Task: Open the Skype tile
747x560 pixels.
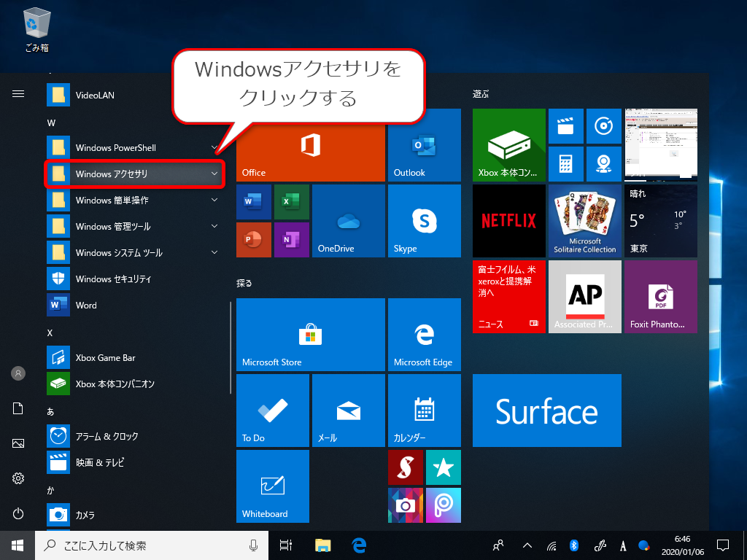Action: point(424,221)
